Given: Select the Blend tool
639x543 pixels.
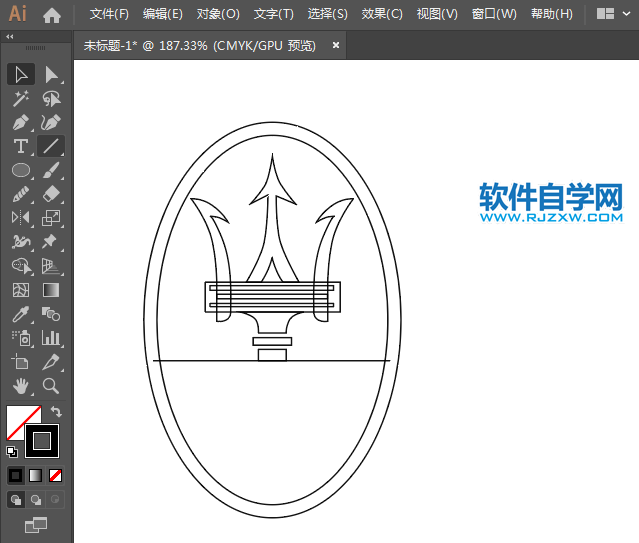Looking at the screenshot, I should [x=51, y=314].
